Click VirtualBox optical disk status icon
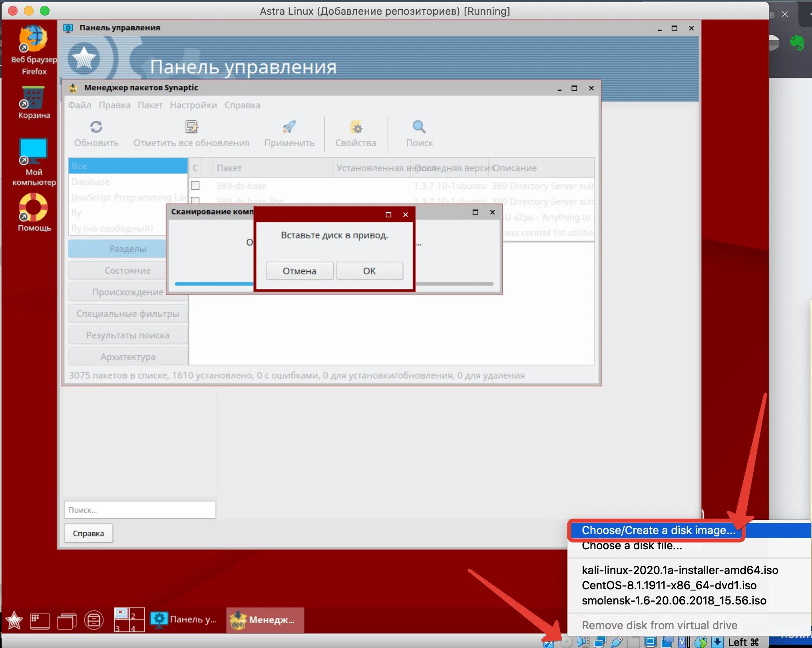This screenshot has height=648, width=812. (x=566, y=642)
